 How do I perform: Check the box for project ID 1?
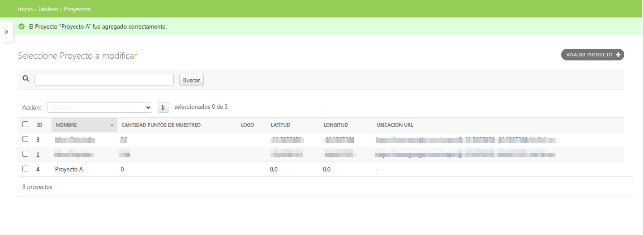[26, 154]
